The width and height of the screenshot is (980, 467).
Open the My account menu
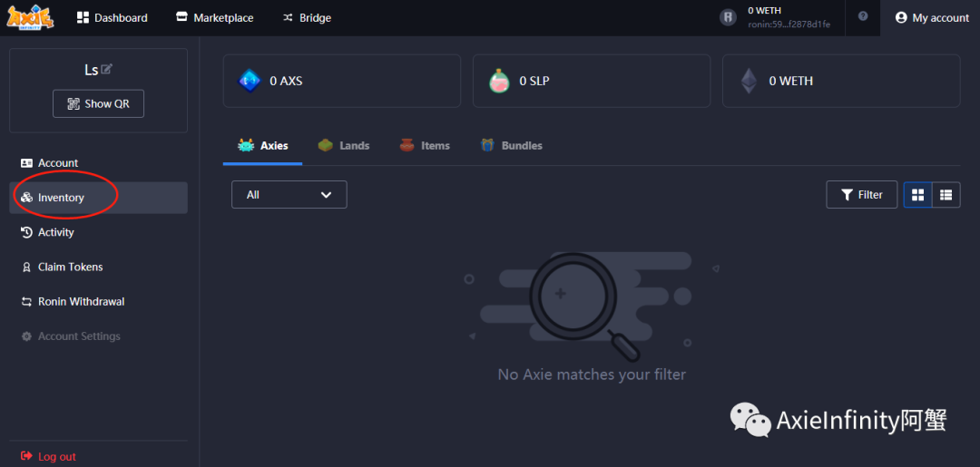932,18
